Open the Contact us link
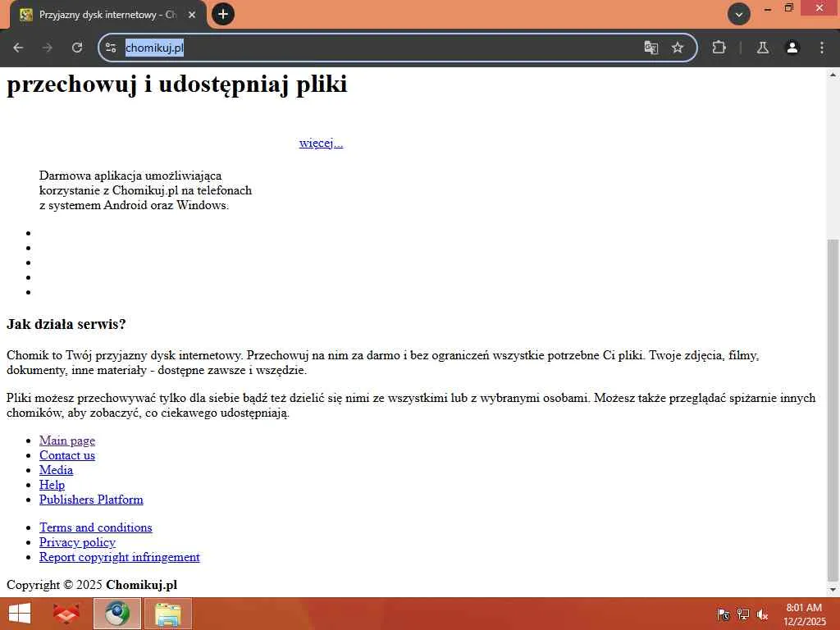Image resolution: width=840 pixels, height=630 pixels. coord(67,455)
